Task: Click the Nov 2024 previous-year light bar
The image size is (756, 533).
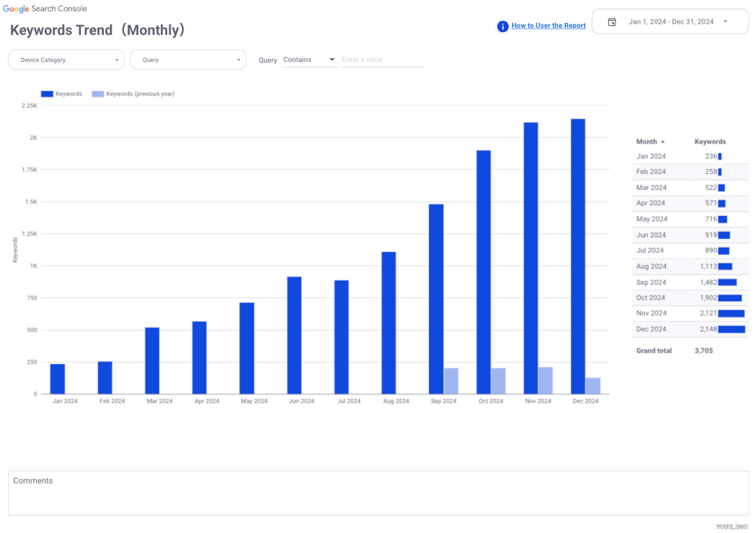Action: (546, 380)
